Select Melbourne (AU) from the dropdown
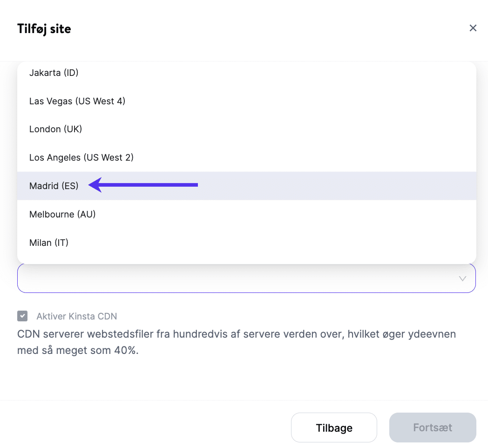 point(62,215)
